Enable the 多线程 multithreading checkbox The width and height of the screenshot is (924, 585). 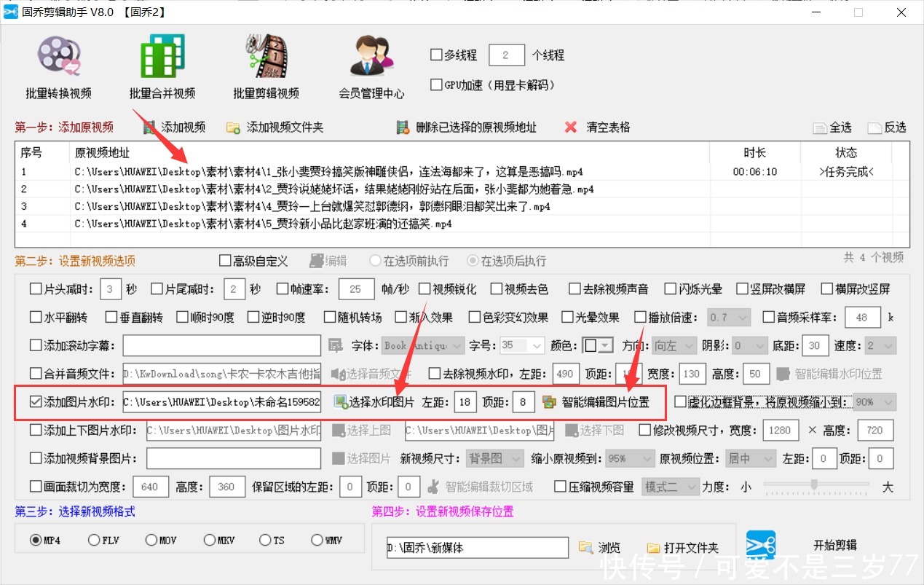click(436, 54)
